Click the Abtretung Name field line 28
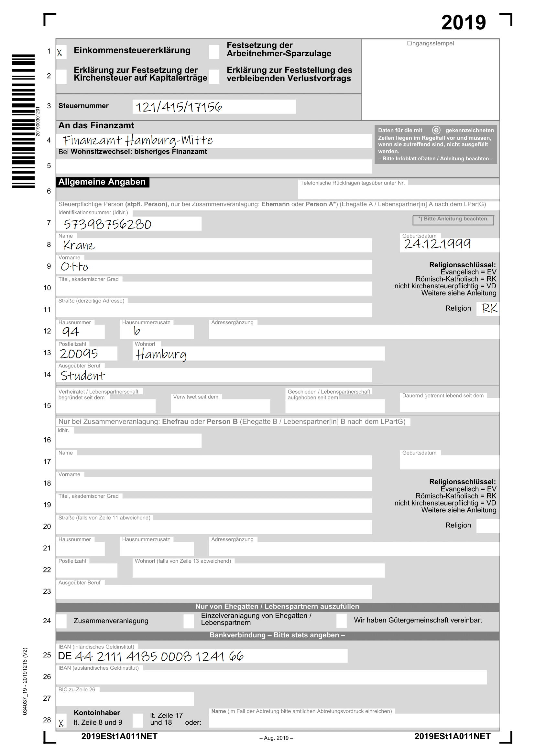535x756 pixels. tap(354, 721)
